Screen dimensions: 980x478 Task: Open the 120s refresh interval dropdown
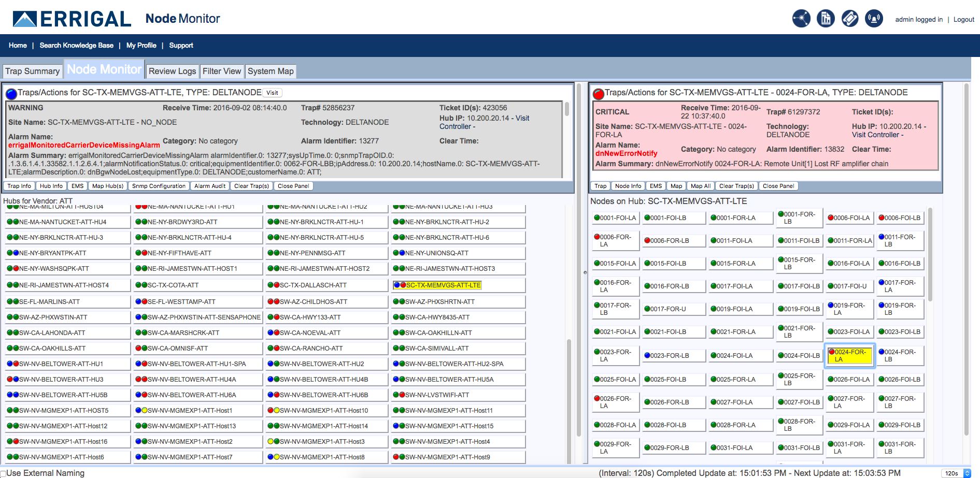click(956, 473)
